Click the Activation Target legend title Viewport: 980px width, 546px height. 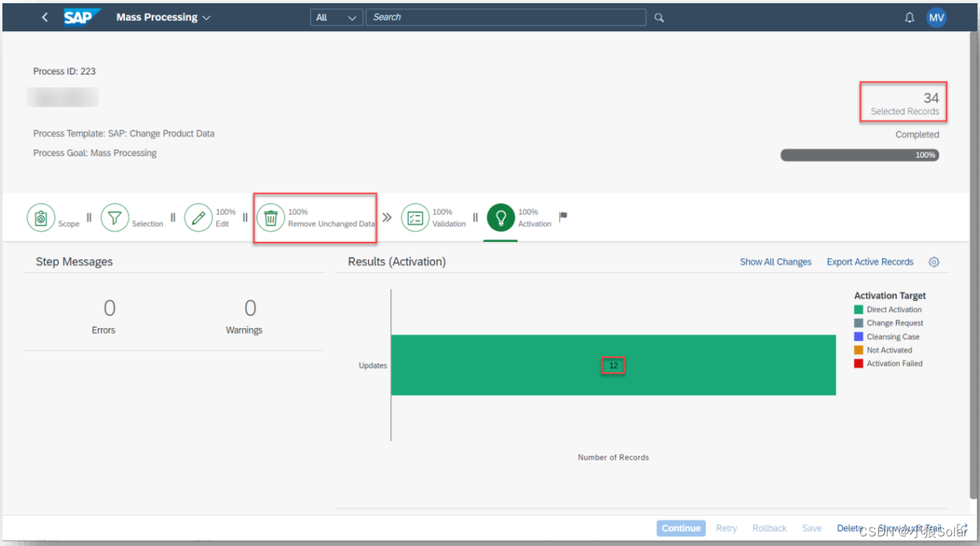889,295
